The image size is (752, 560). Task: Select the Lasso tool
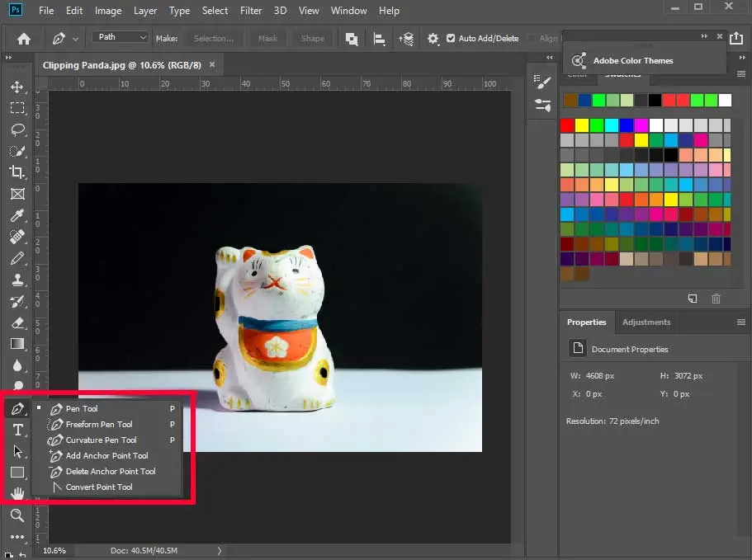(17, 129)
